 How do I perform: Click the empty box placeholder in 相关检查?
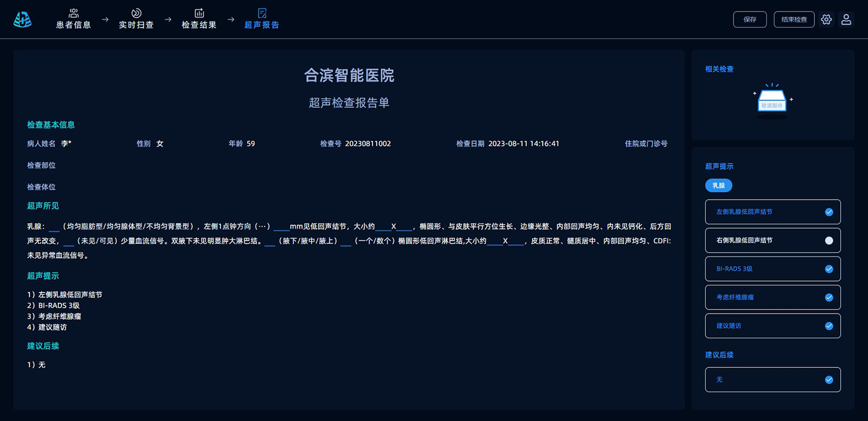773,101
